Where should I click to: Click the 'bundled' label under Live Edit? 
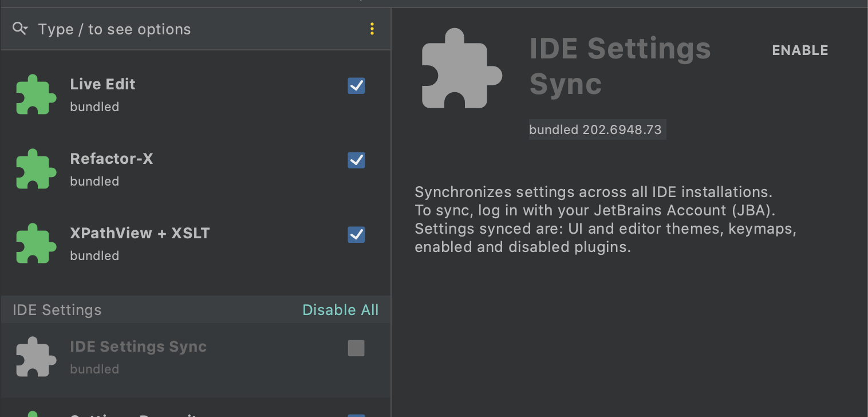[x=94, y=107]
